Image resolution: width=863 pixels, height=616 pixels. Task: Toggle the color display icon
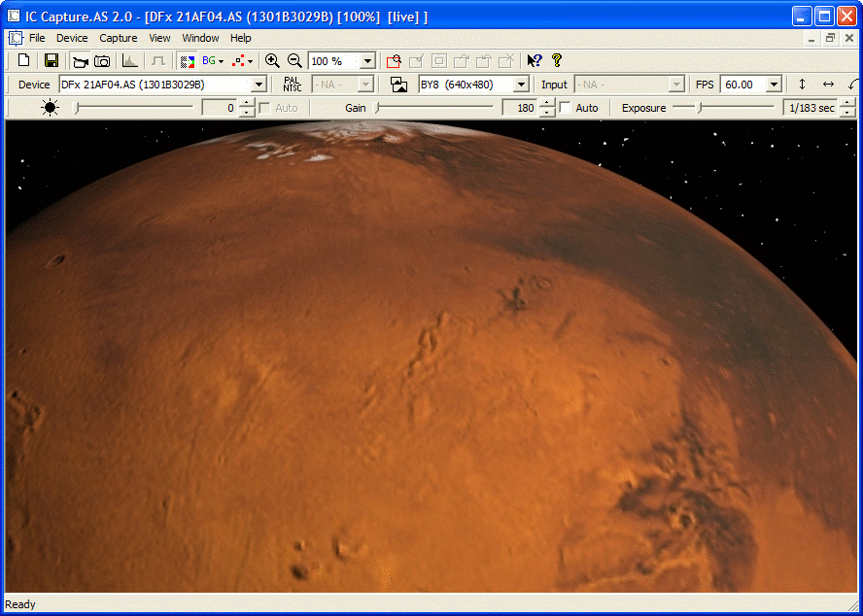187,61
